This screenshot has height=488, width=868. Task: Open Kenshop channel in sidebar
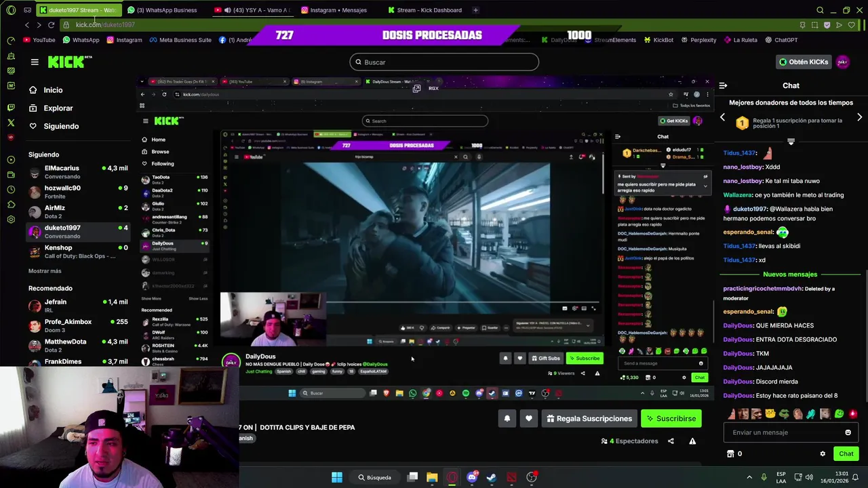pyautogui.click(x=77, y=251)
